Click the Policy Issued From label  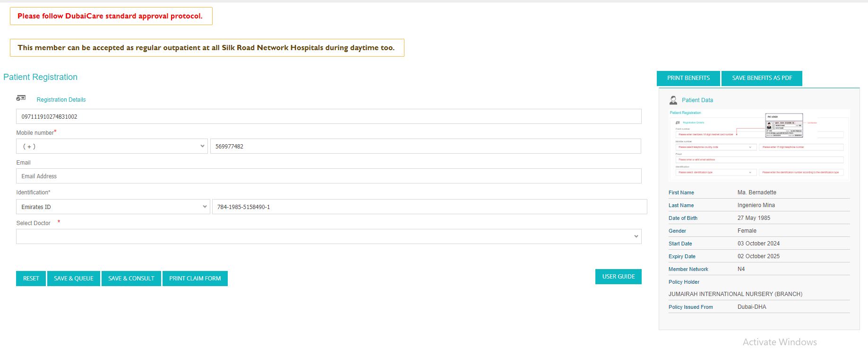click(x=691, y=307)
